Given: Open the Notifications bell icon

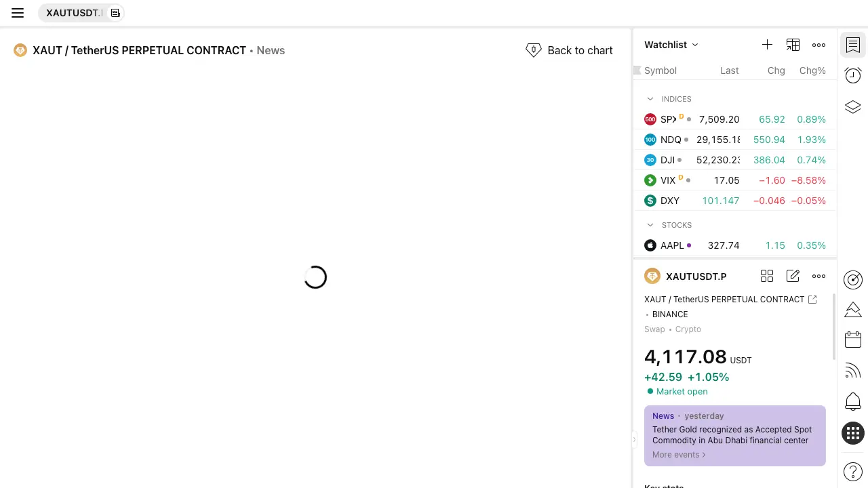Looking at the screenshot, I should [853, 401].
